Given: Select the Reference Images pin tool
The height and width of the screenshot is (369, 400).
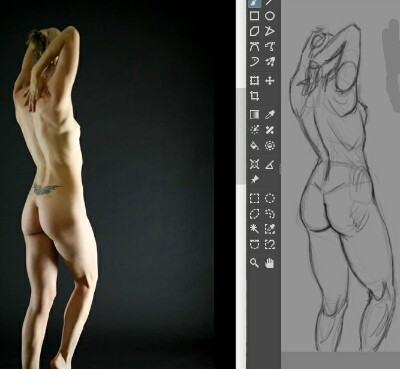Looking at the screenshot, I should pyautogui.click(x=255, y=180).
